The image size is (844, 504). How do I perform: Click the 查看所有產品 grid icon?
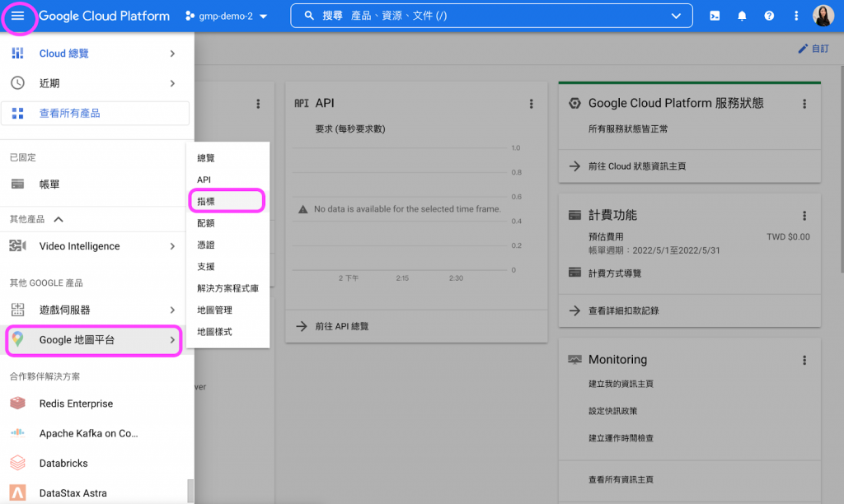tap(18, 113)
